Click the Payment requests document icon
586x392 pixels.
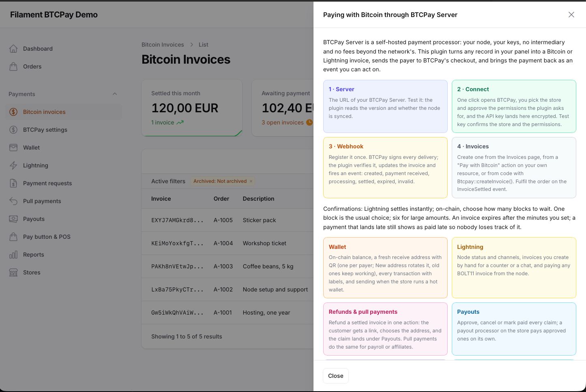click(x=13, y=183)
